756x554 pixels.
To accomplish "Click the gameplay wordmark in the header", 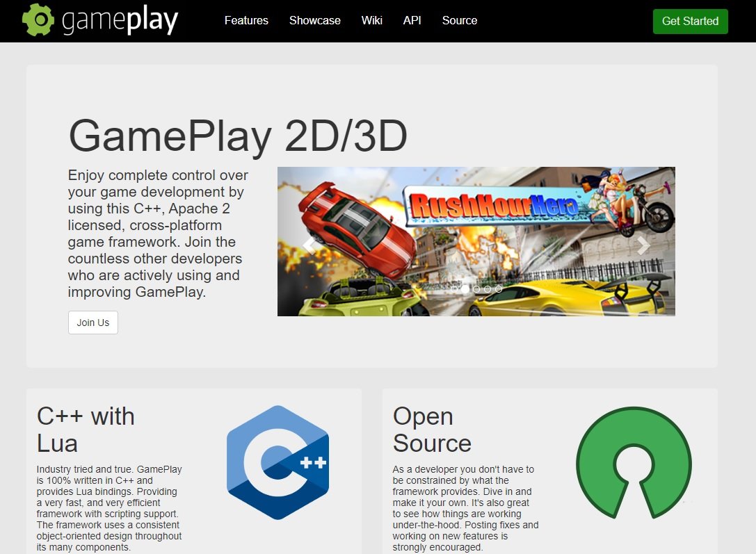I will coord(120,20).
